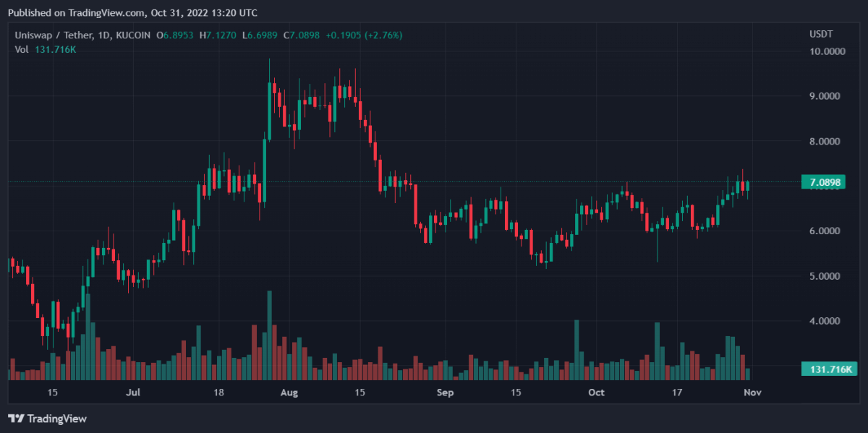The height and width of the screenshot is (433, 868).
Task: Select the 131.716K volume axis label
Action: pyautogui.click(x=830, y=369)
